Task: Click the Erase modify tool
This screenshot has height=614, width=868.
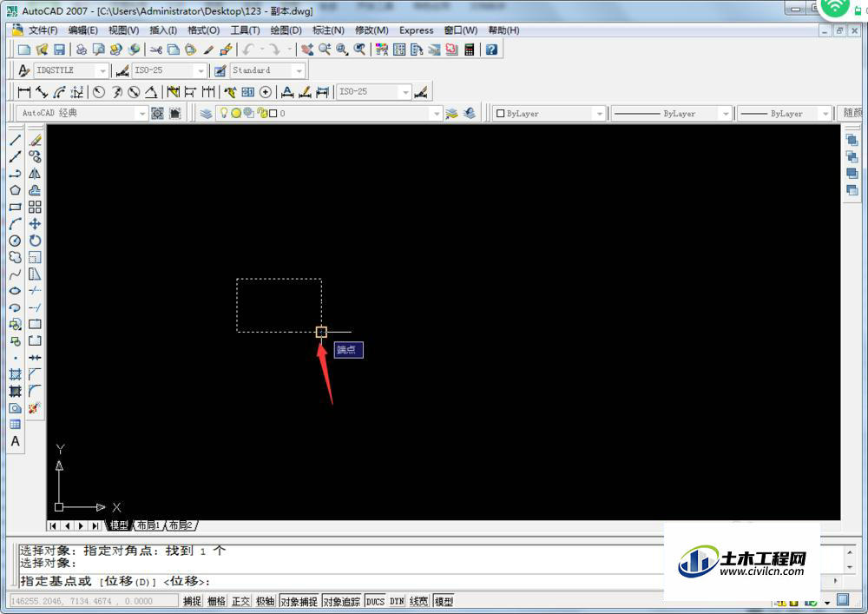Action: (35, 140)
